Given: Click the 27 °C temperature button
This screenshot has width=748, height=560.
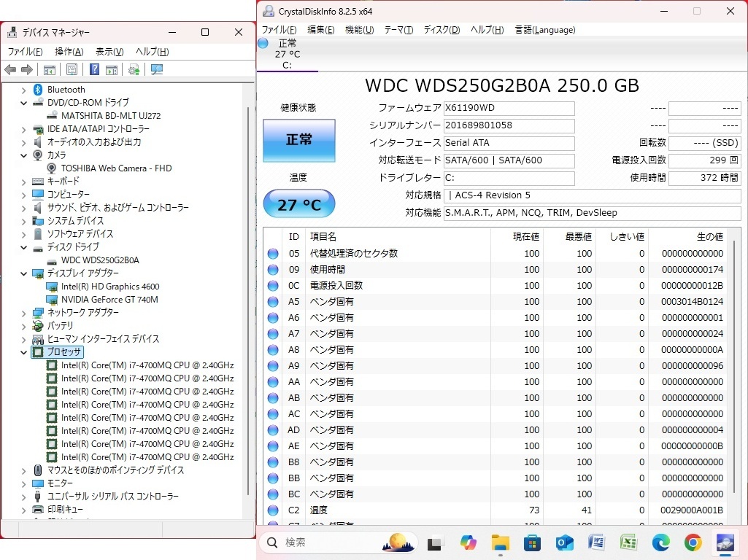Looking at the screenshot, I should pyautogui.click(x=299, y=204).
